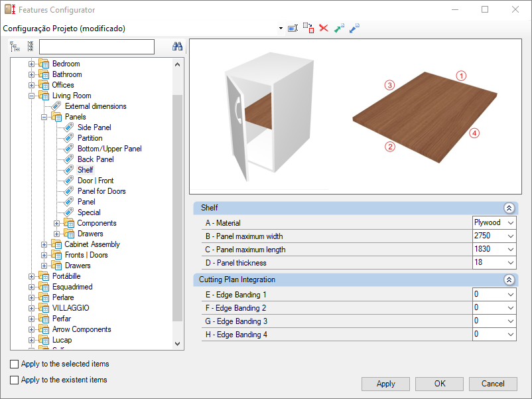Collapse the Cutting Plan Integration section

(509, 279)
